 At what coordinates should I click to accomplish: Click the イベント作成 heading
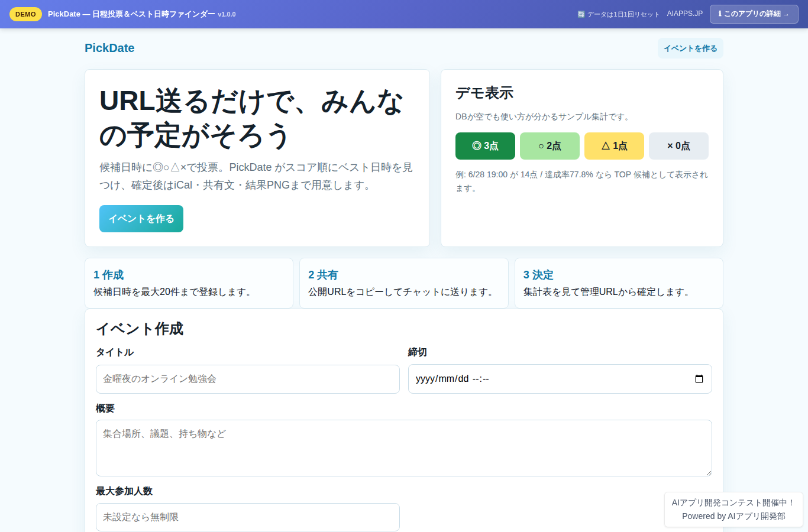(x=140, y=329)
